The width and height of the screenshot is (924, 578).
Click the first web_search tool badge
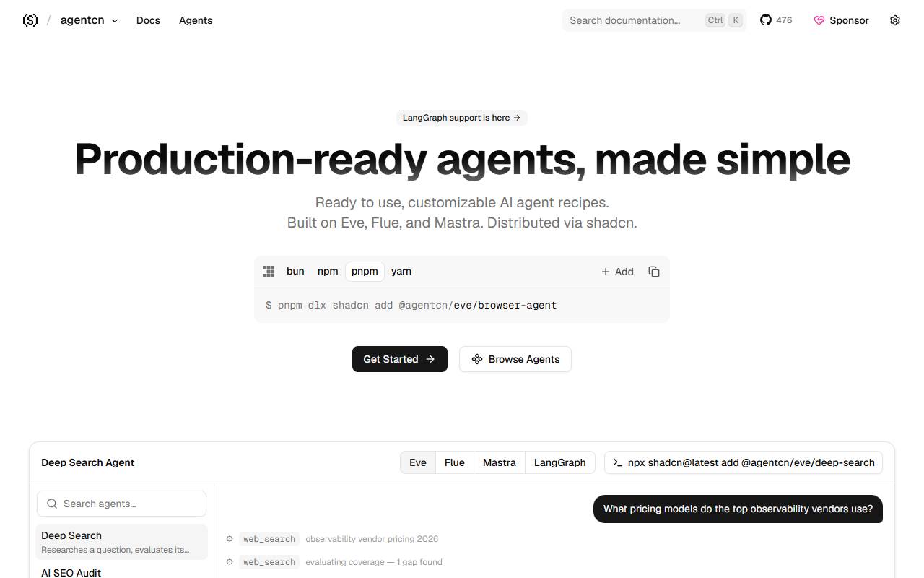(269, 539)
